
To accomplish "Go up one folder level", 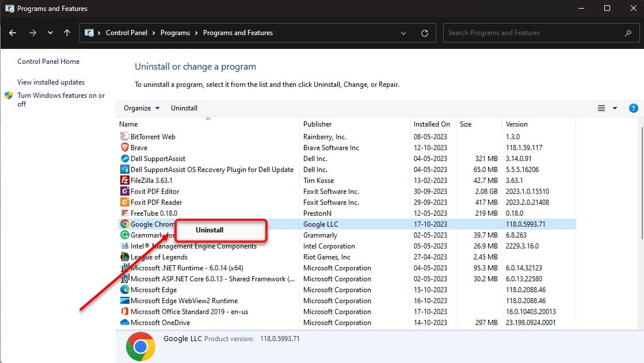I will 67,33.
